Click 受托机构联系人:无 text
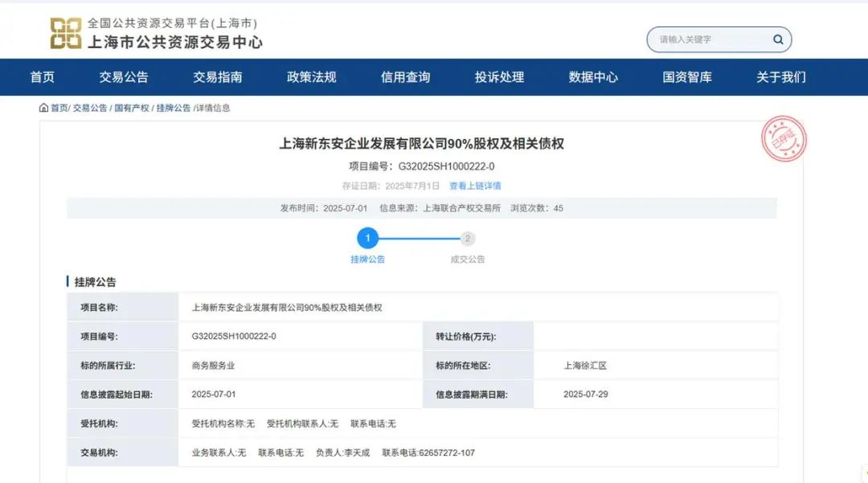The height and width of the screenshot is (483, 868). coord(302,424)
